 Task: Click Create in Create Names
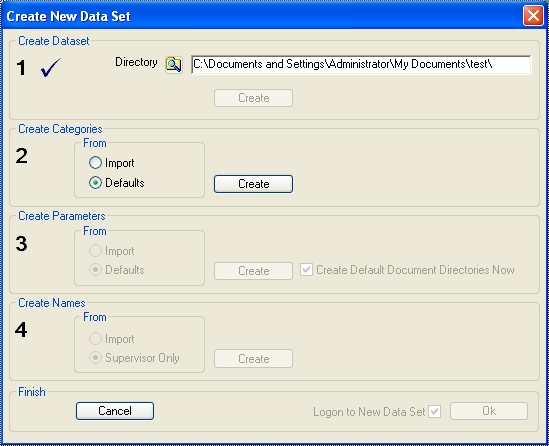coord(253,358)
